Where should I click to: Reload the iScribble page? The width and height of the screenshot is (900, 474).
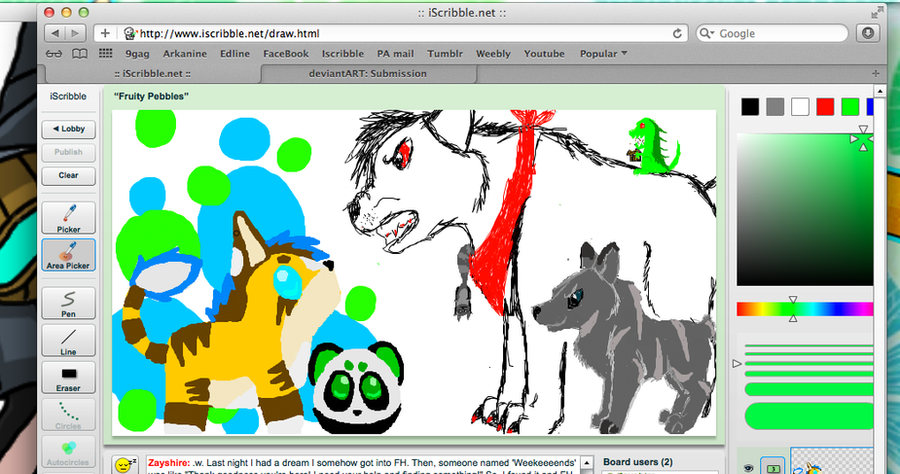(677, 33)
